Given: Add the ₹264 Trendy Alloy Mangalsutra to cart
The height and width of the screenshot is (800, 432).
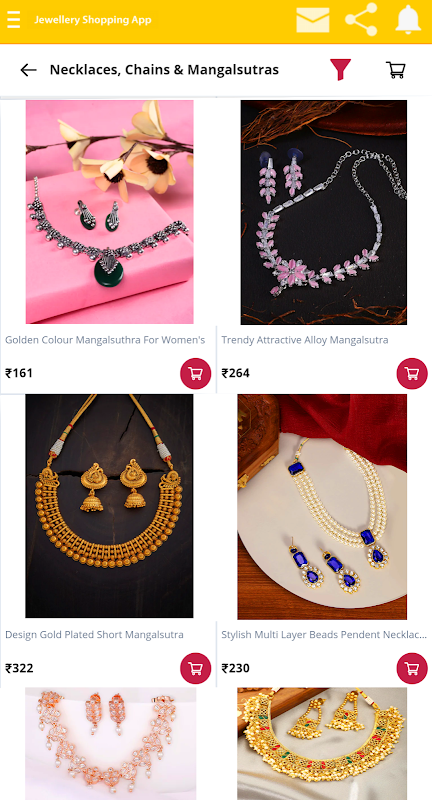Looking at the screenshot, I should 412,373.
